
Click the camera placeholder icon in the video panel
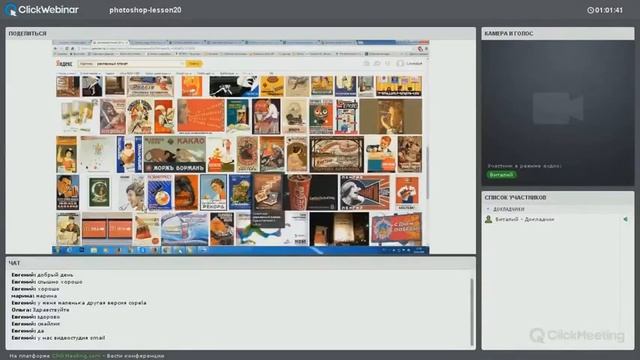tap(558, 108)
